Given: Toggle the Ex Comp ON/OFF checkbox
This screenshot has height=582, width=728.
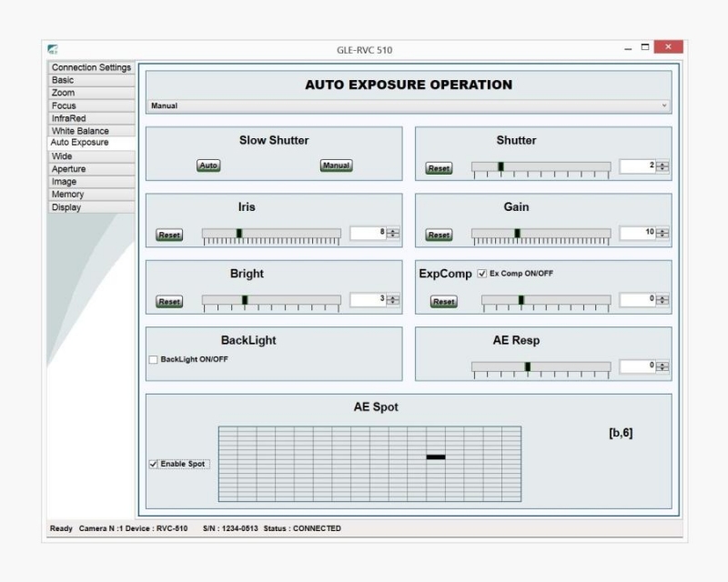Looking at the screenshot, I should (x=482, y=274).
